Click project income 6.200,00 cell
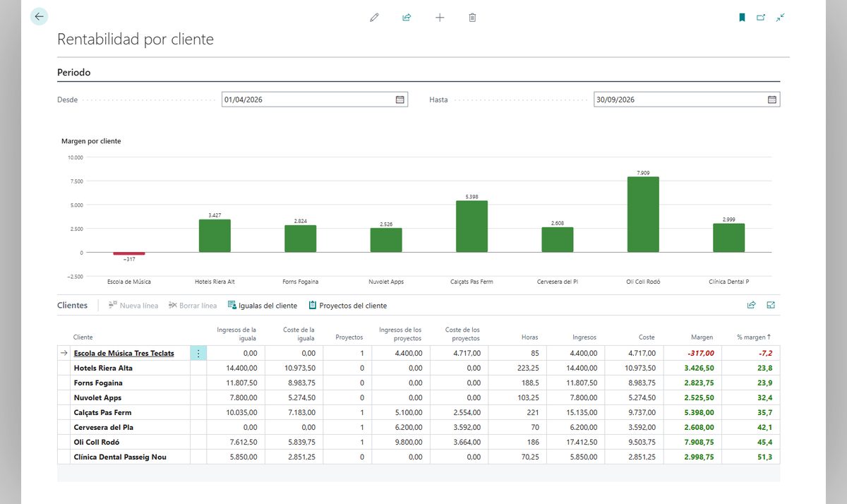Screen dimensions: 847x504 tap(408, 427)
